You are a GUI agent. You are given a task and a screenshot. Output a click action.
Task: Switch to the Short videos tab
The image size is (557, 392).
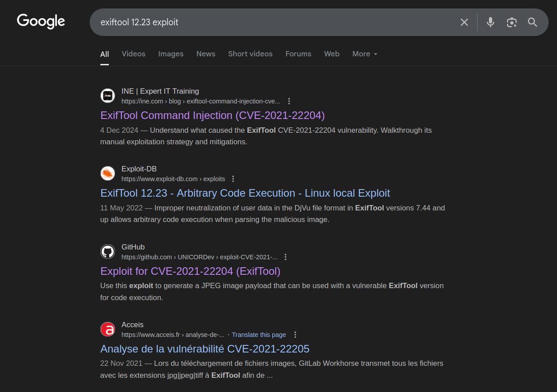pos(251,54)
